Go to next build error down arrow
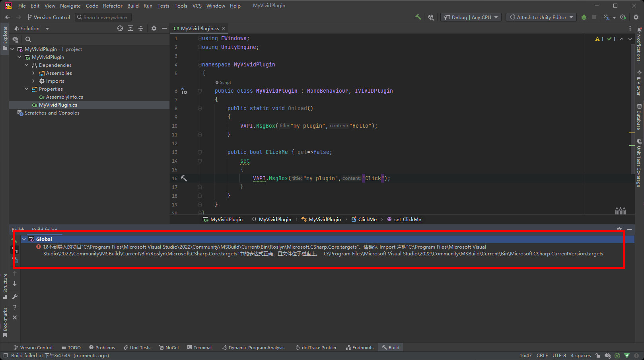 tap(15, 284)
